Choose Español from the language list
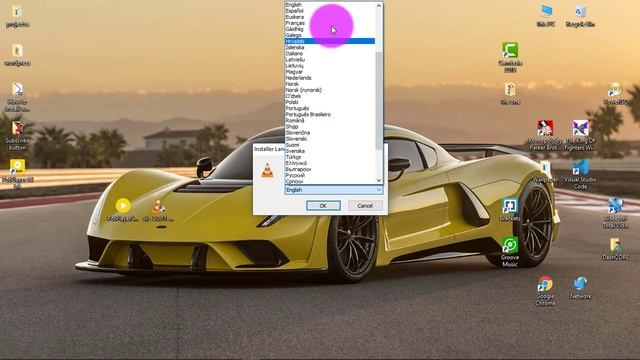 point(330,11)
